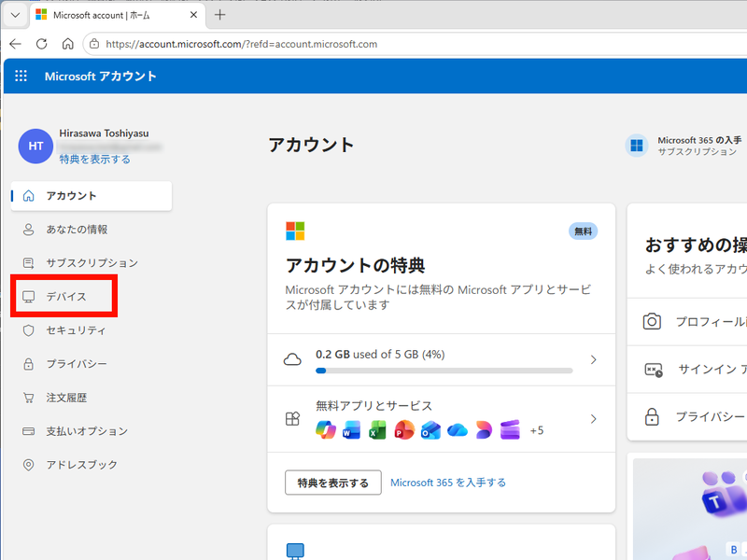Click the HT profile avatar
The width and height of the screenshot is (747, 560).
pos(35,147)
